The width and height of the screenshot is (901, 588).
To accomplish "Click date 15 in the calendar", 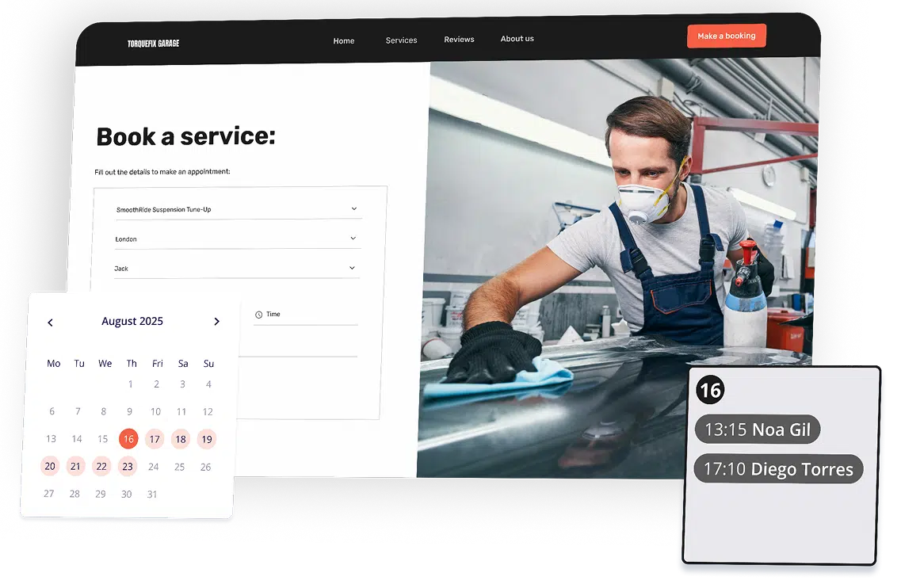I will (102, 439).
